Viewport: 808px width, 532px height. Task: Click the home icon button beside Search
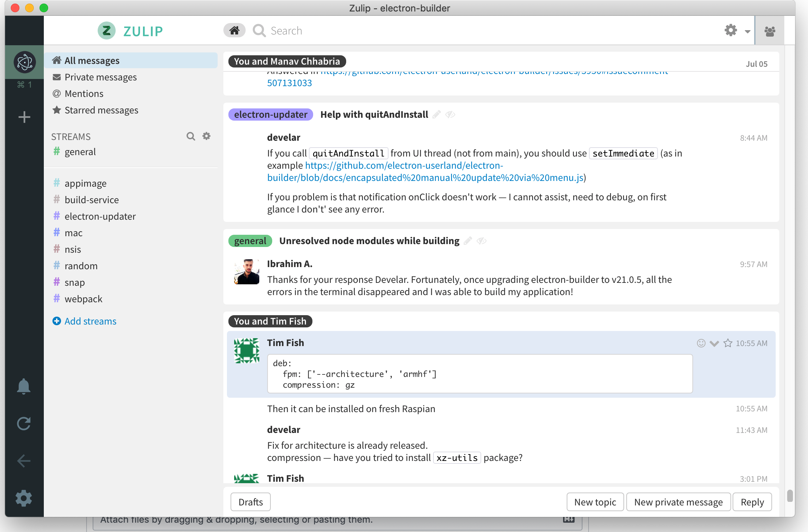234,31
